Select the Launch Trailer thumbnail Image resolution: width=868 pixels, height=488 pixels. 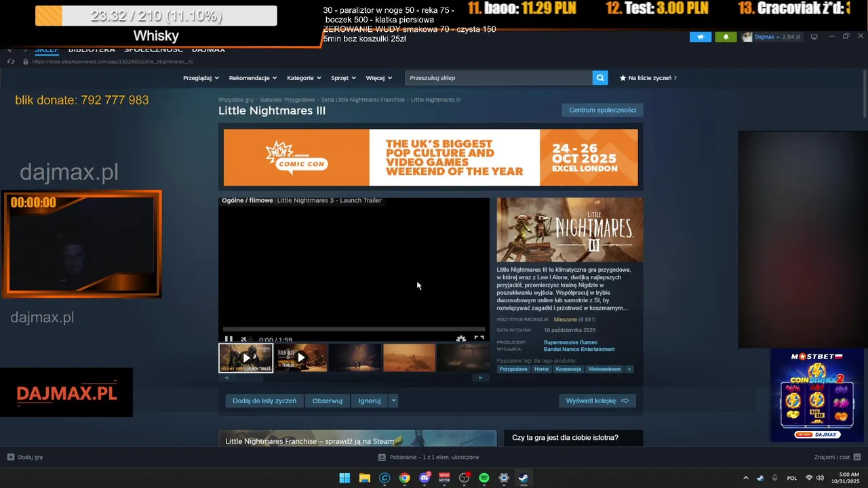tap(245, 358)
